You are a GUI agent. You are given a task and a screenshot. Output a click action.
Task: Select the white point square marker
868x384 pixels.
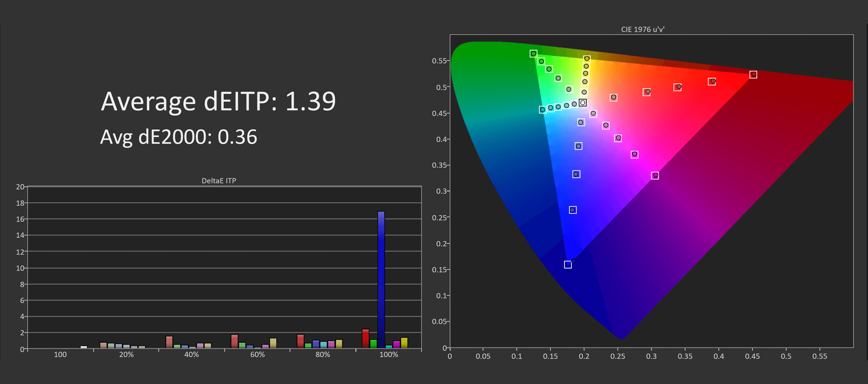point(583,103)
